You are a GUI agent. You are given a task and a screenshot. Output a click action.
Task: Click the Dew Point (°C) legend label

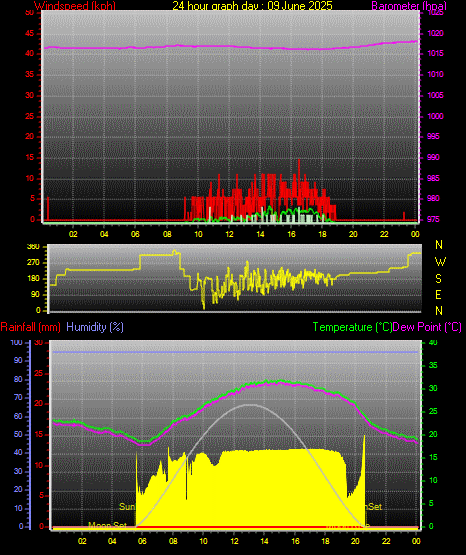pos(427,327)
